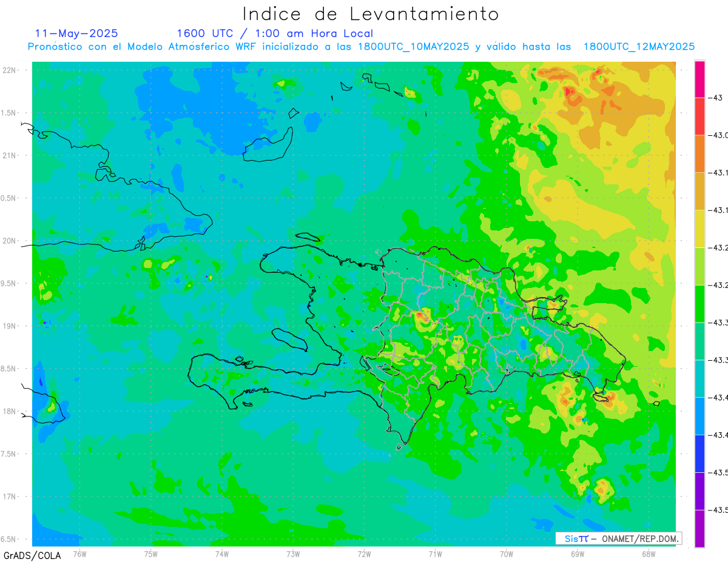Click the '18N' latitude axis label

9,411
